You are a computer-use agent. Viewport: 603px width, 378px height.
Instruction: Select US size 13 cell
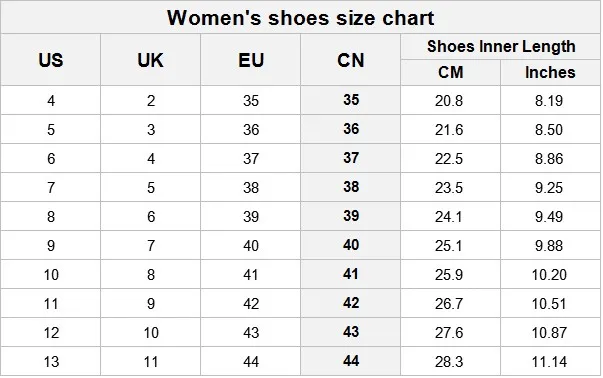[51, 362]
